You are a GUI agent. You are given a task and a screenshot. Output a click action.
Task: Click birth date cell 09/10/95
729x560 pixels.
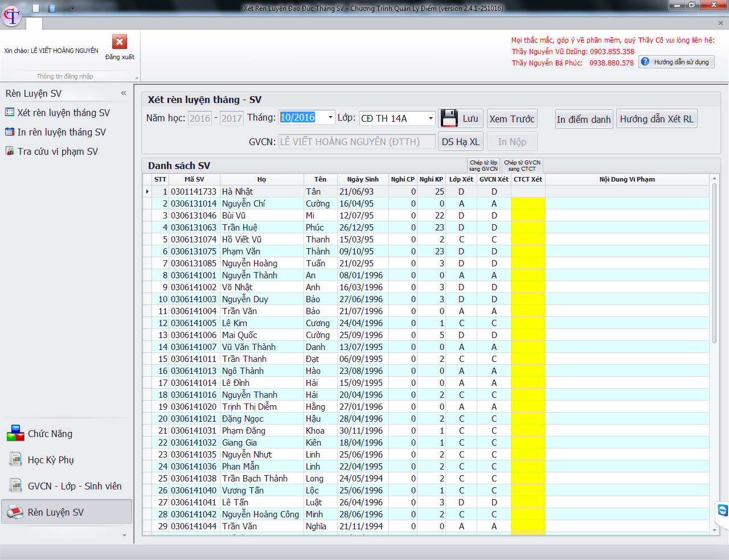[363, 252]
